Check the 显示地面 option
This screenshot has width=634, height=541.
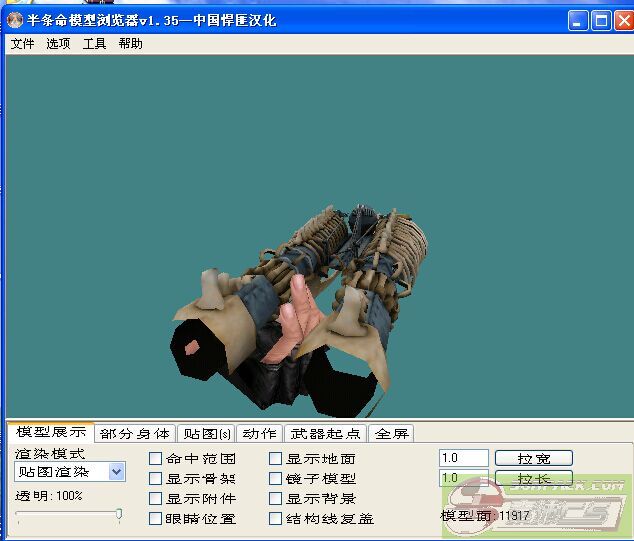pos(276,459)
